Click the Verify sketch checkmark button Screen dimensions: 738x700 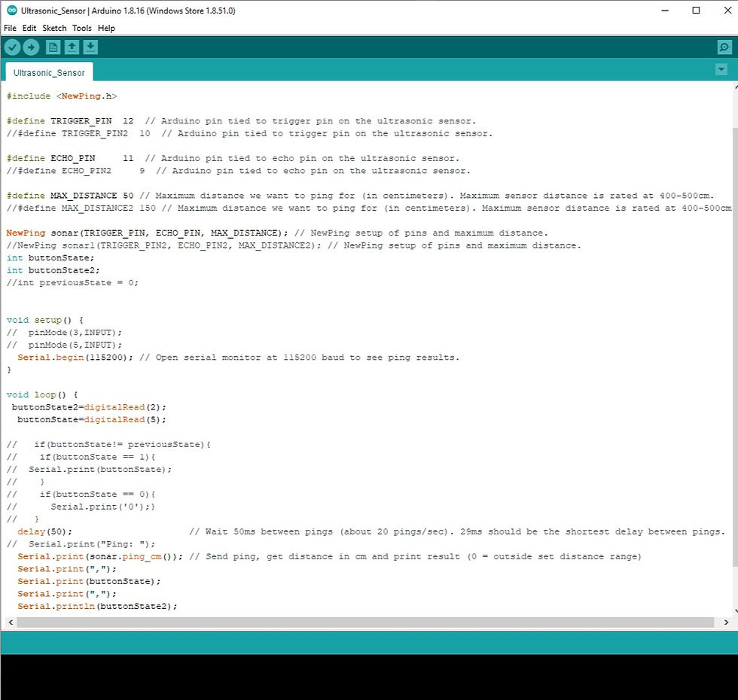pos(13,47)
